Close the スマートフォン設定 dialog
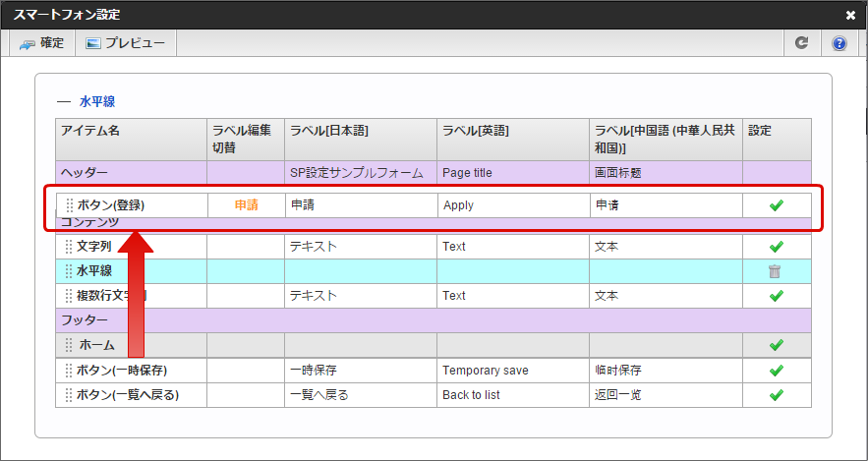Viewport: 868px width, 461px height. coord(850,15)
